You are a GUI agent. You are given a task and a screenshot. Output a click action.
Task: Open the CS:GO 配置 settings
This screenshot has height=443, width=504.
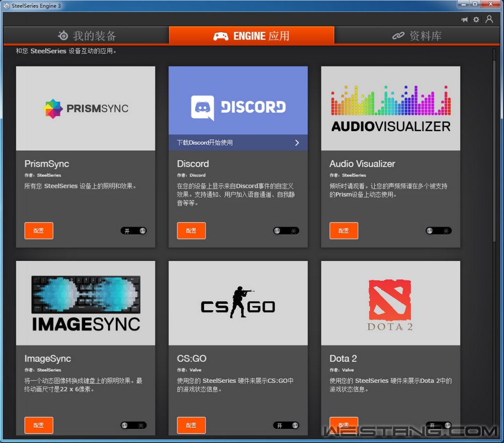(x=191, y=425)
